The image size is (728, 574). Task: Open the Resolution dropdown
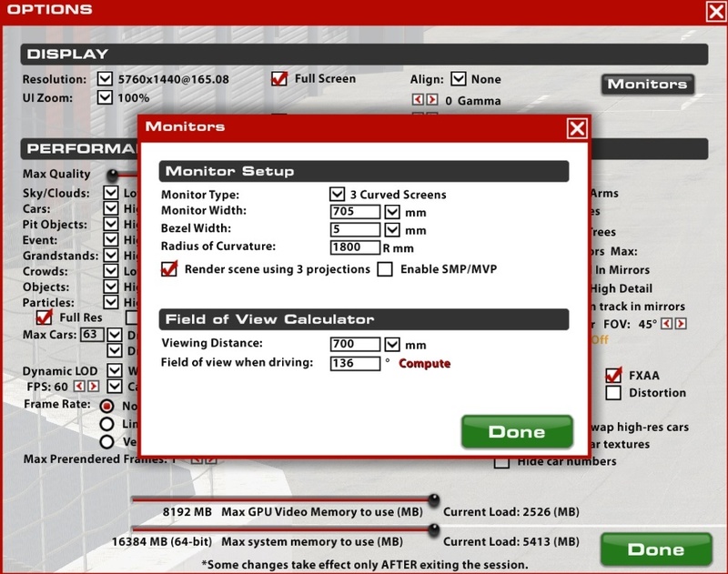(x=105, y=78)
